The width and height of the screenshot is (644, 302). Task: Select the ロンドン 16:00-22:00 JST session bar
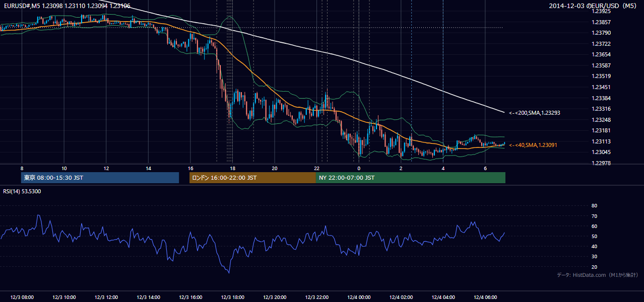(x=252, y=178)
